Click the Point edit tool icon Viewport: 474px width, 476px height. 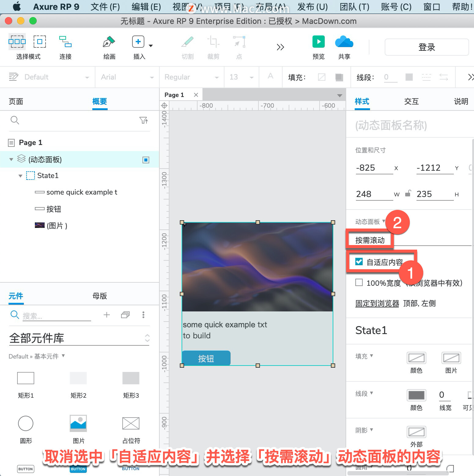coord(239,42)
